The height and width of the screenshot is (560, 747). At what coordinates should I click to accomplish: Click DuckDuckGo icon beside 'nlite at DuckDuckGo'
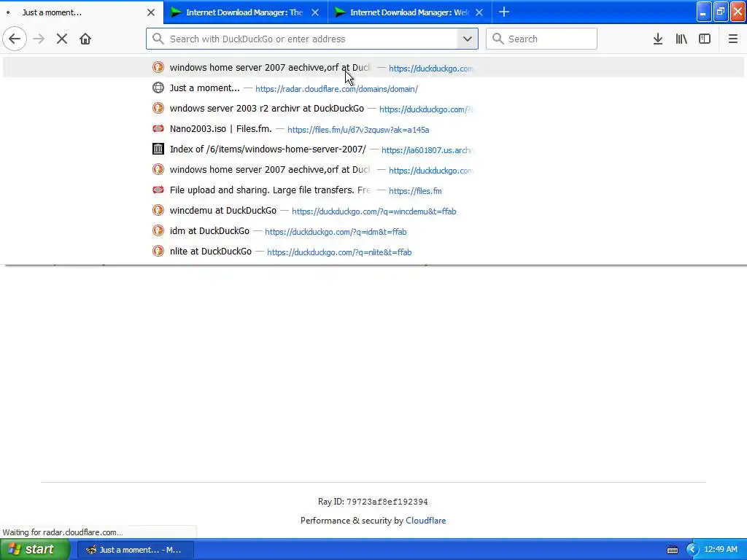[x=158, y=251]
